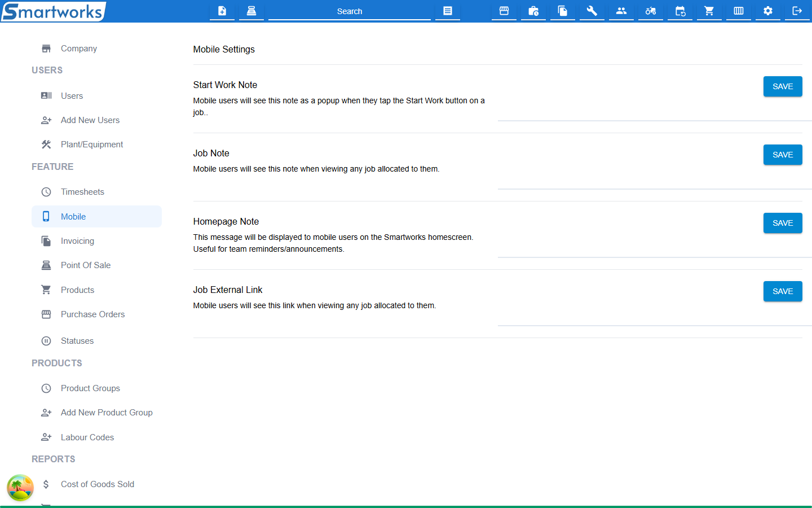Open Point Of Sale settings
The width and height of the screenshot is (812, 508).
(96, 265)
